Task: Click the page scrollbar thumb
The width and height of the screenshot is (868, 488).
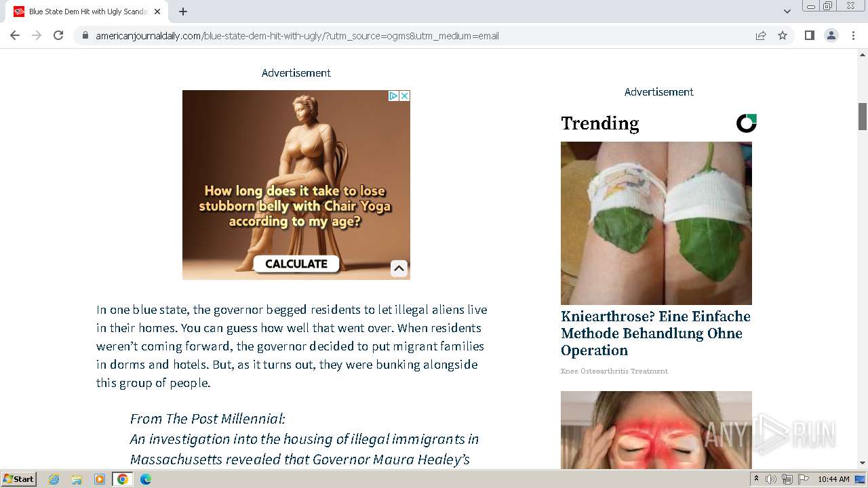Action: pos(863,117)
